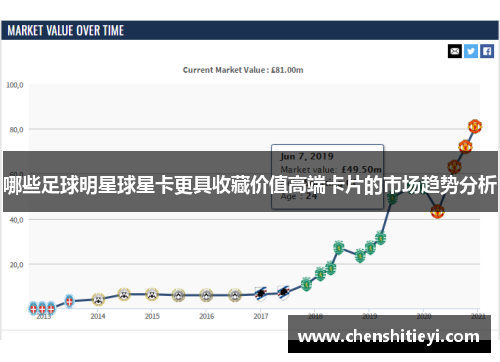Click the '20,0' y-axis label
The height and width of the screenshot is (362, 500).
coord(16,265)
